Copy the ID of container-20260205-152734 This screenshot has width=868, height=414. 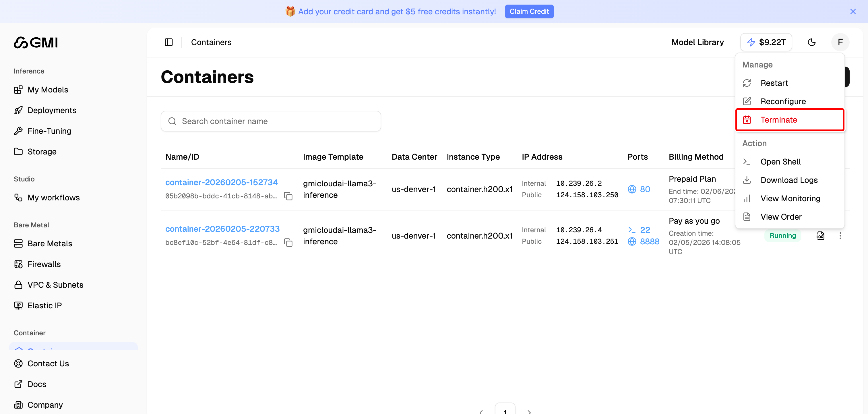(288, 196)
